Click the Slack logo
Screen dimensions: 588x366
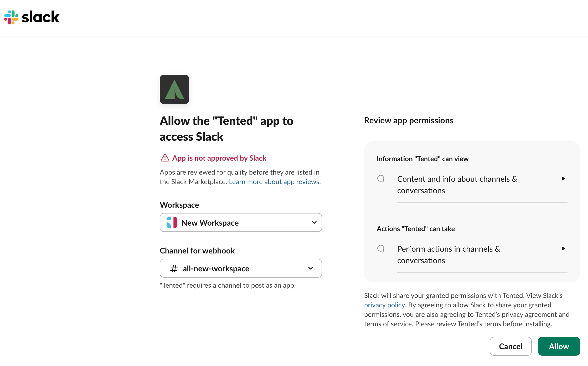click(32, 17)
